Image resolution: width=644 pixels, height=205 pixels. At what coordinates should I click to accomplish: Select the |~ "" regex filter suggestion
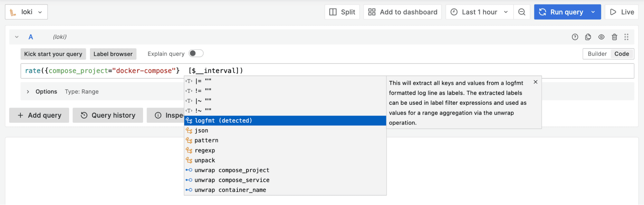[x=285, y=101]
